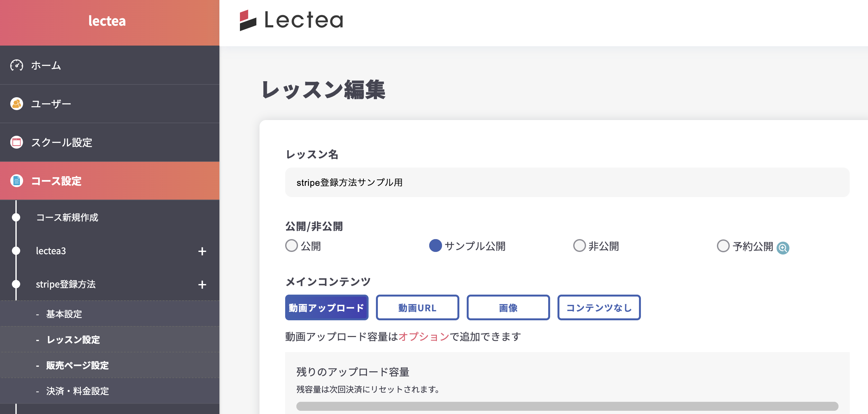Switch to the 動画URL content tab
This screenshot has width=868, height=414.
417,307
